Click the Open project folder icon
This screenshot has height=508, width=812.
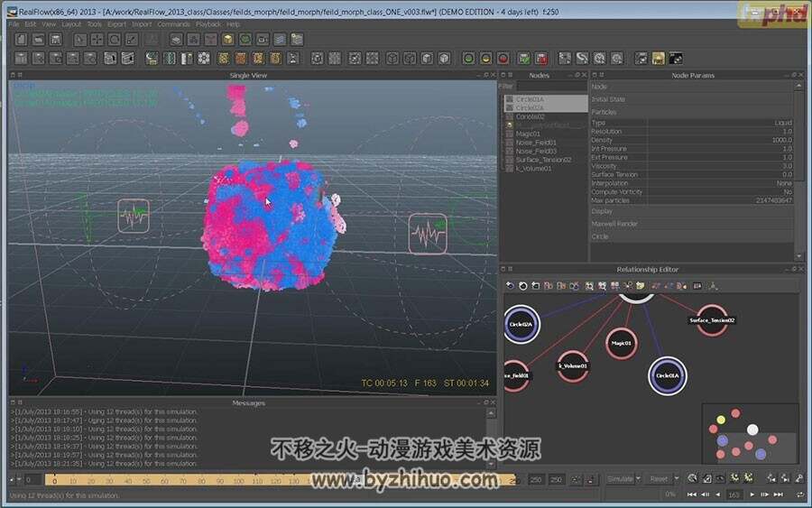pos(38,40)
